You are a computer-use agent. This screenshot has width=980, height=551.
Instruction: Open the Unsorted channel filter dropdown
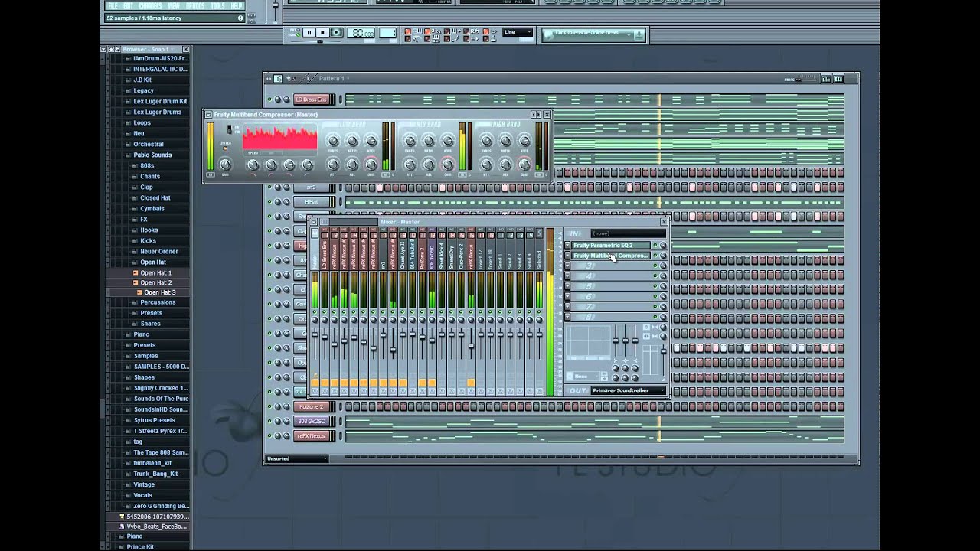point(296,458)
